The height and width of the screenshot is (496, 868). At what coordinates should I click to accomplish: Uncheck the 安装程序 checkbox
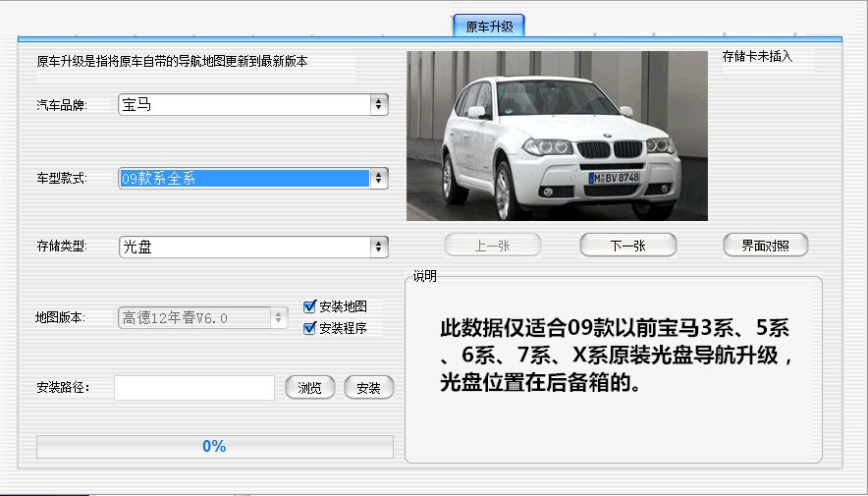point(310,328)
